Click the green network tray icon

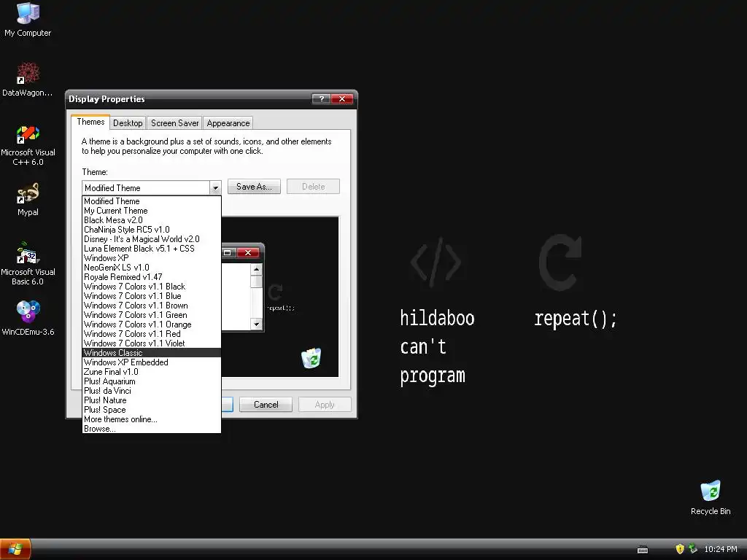coord(693,549)
